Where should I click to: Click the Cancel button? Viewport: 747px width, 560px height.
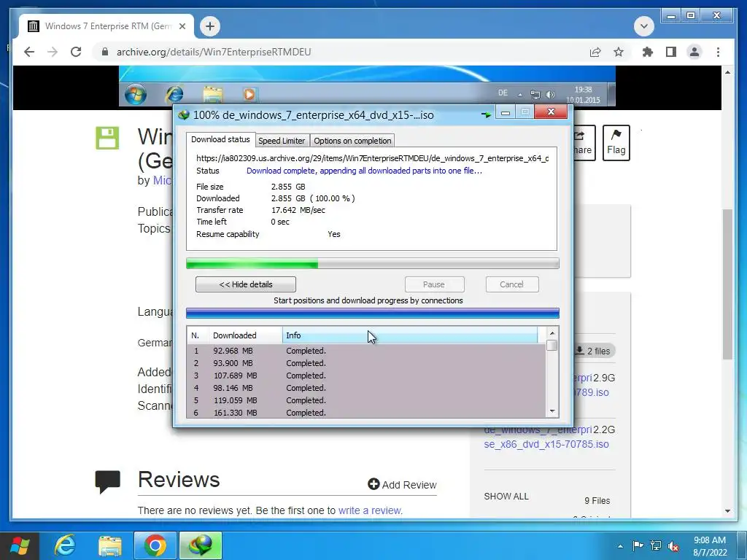(x=512, y=284)
